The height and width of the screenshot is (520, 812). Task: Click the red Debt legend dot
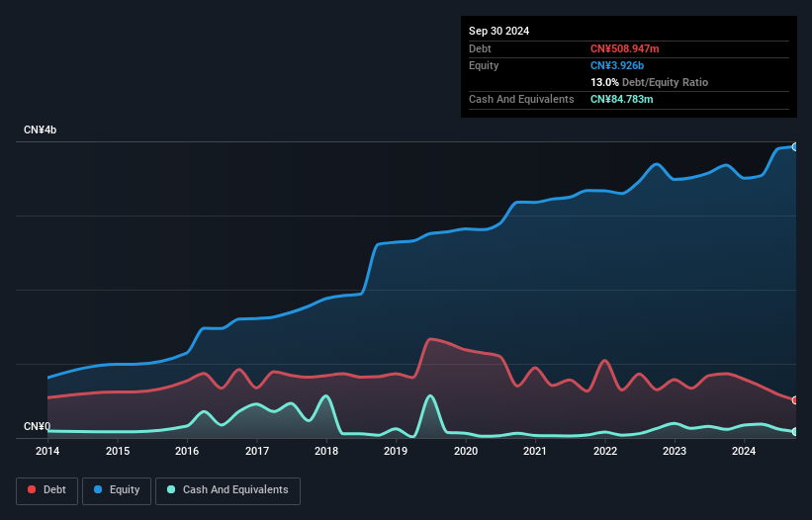point(32,489)
